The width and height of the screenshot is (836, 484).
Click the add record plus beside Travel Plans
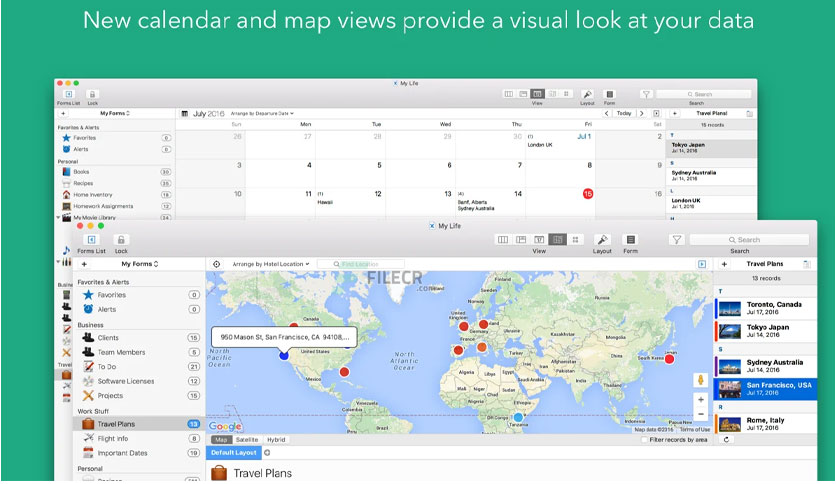724,264
